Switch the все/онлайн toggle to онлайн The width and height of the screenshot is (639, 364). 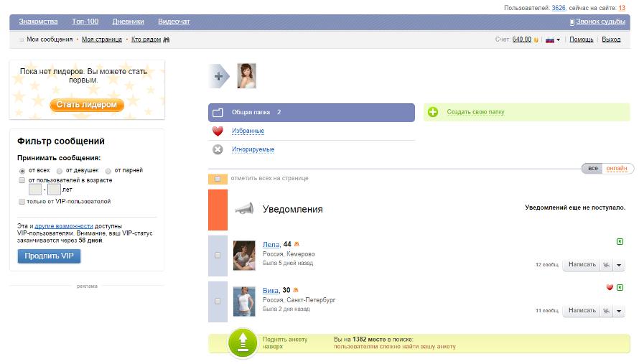pos(616,168)
